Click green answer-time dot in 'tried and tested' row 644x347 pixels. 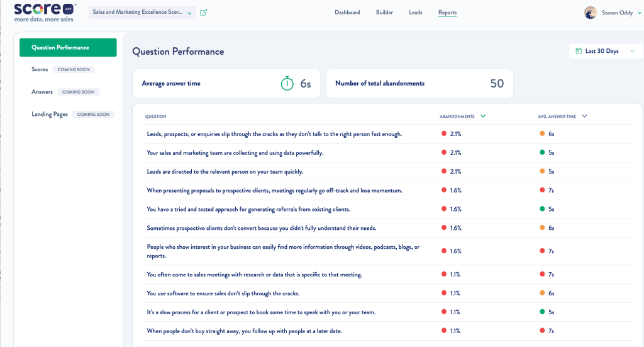click(x=542, y=209)
